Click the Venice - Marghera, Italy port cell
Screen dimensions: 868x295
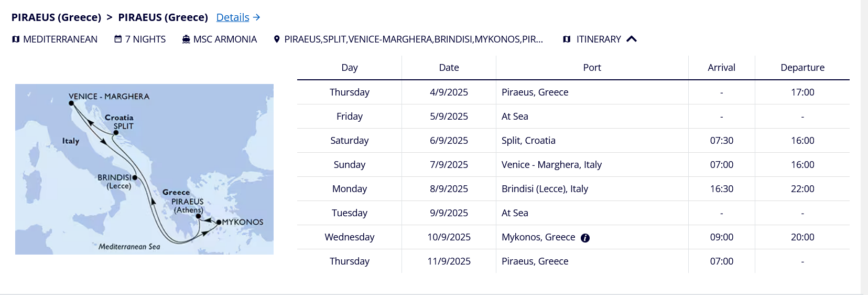[x=592, y=165]
